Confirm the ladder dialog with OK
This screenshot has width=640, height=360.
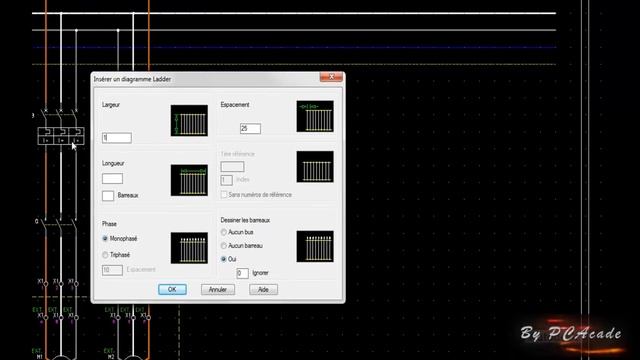[x=172, y=289]
